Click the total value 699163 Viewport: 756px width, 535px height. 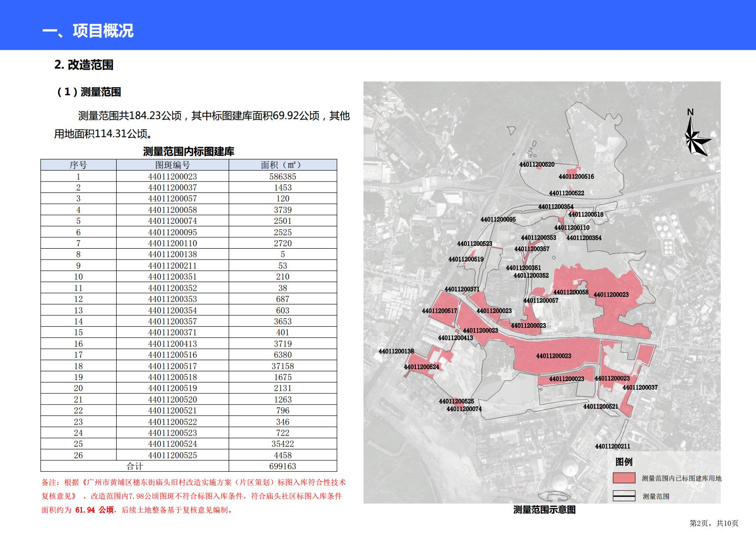tap(282, 466)
